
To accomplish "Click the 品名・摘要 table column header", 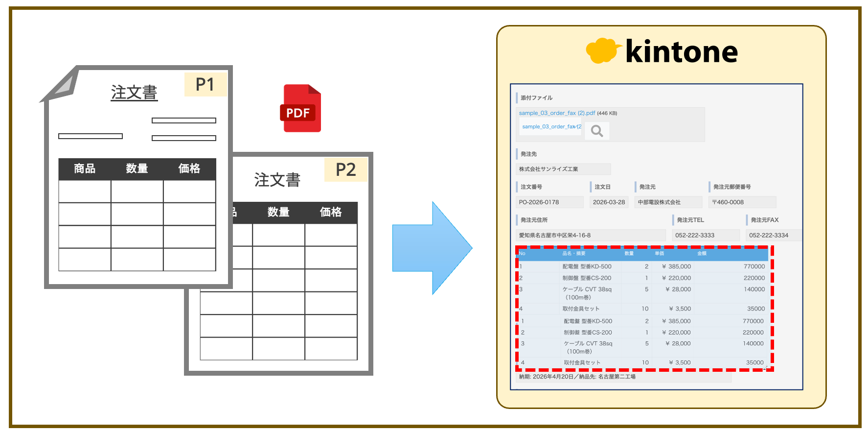I will [574, 254].
